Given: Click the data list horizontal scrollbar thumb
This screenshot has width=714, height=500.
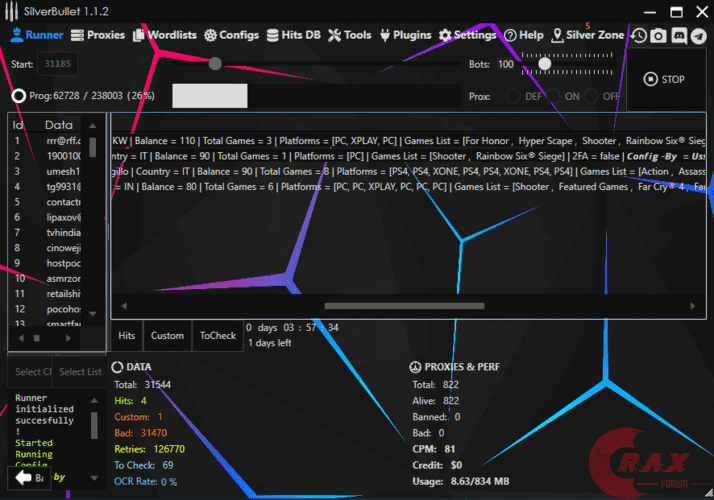Looking at the screenshot, I should 37,338.
